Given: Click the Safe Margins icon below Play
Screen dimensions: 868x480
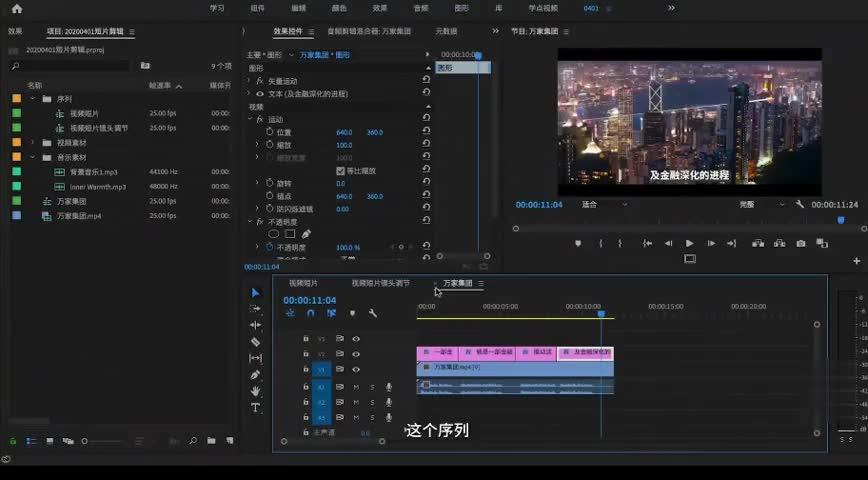Looking at the screenshot, I should [x=690, y=259].
